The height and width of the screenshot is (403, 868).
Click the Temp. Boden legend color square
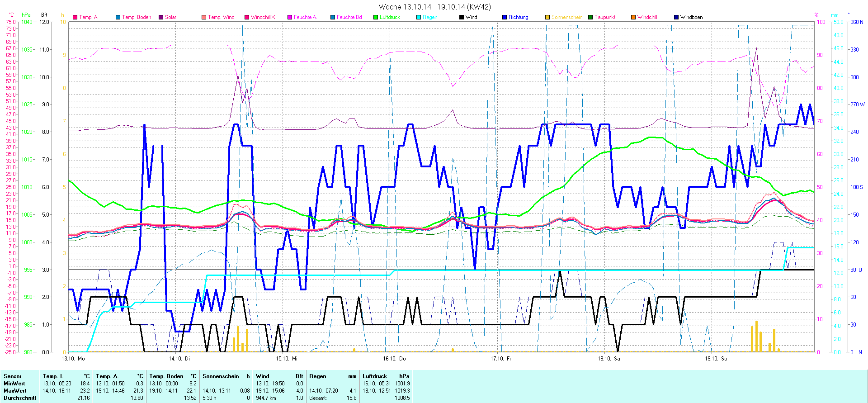[x=118, y=17]
